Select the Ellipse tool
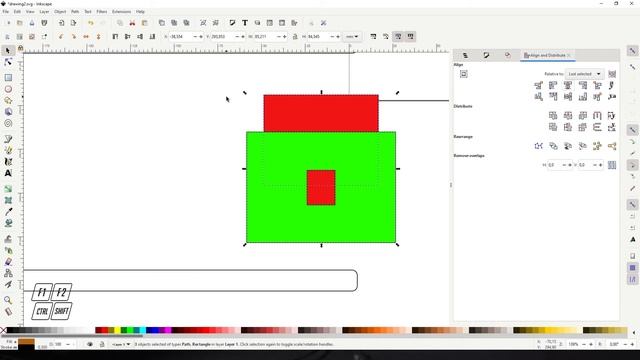 pos(8,89)
